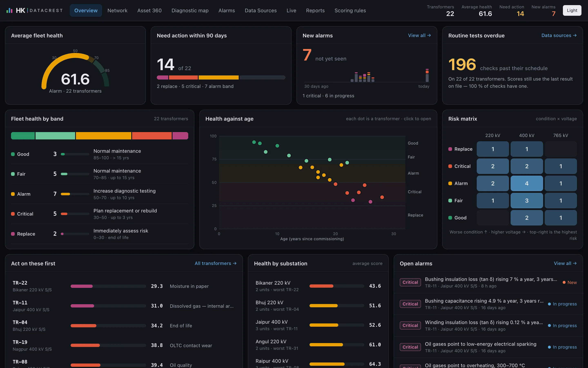Click the youngest green dot in Health against age
This screenshot has height=368, width=588.
tap(254, 142)
